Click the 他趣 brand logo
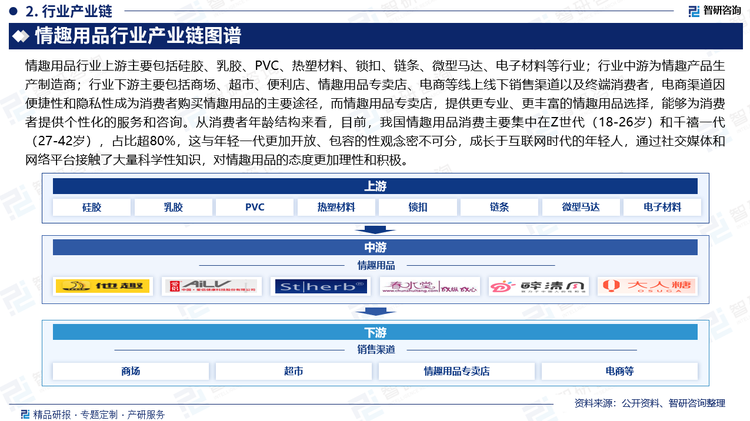The image size is (750, 421). coord(103,286)
